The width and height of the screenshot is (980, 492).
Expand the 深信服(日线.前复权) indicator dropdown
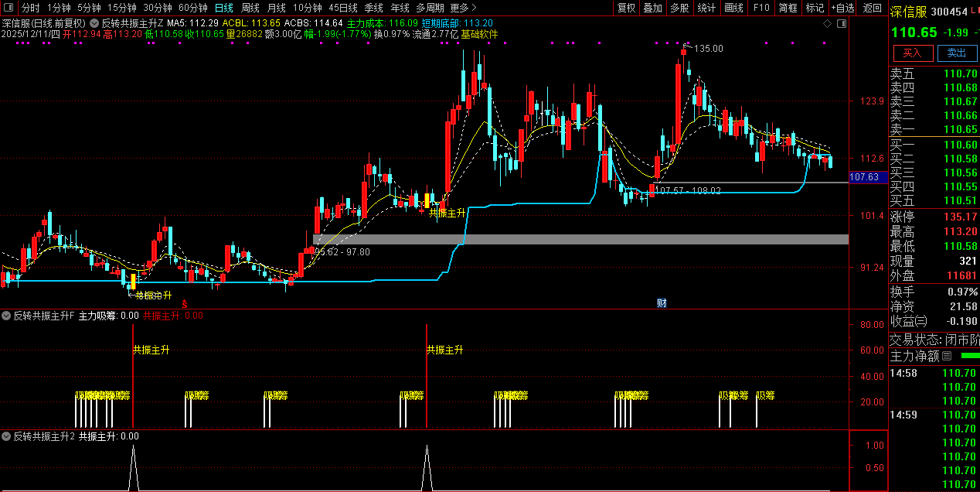[94, 23]
